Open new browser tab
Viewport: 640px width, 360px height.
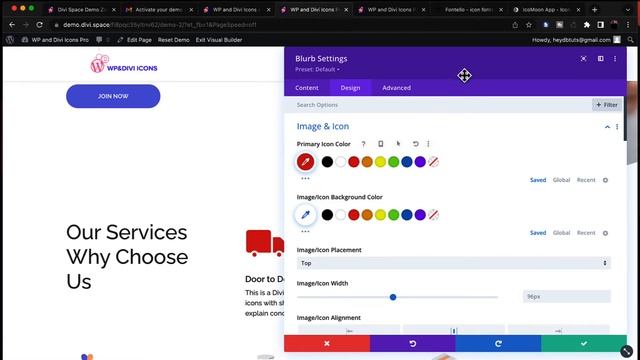(x=595, y=9)
